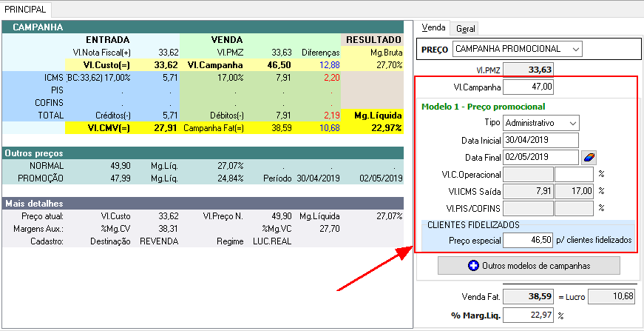Image resolution: width=644 pixels, height=331 pixels.
Task: Click the Modelo 1 - Preço promocional heading
Action: tap(484, 107)
